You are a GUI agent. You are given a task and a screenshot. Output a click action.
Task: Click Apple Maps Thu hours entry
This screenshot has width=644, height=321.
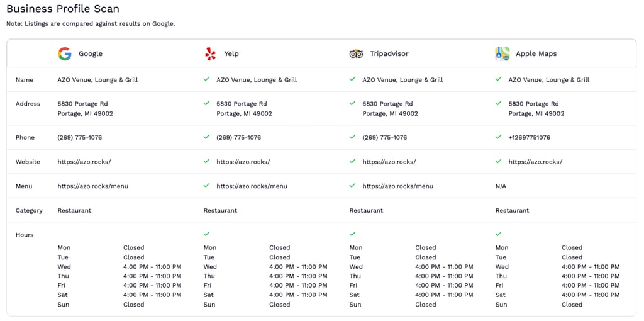591,276
